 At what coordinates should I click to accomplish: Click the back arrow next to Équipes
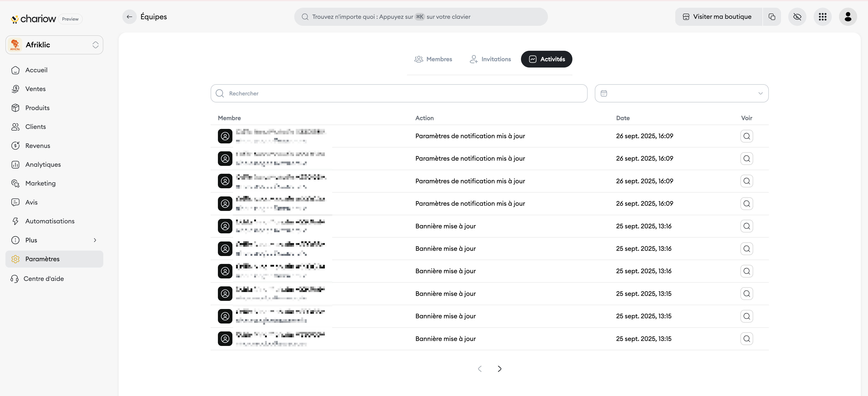coord(129,17)
